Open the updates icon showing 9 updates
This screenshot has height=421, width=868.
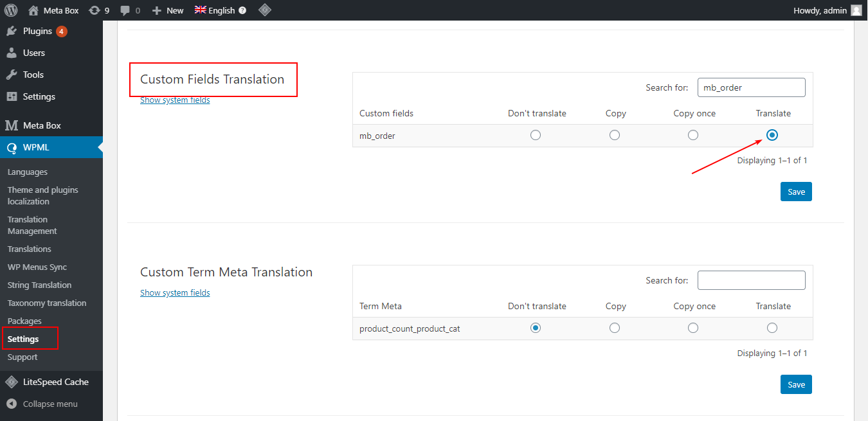pyautogui.click(x=98, y=10)
